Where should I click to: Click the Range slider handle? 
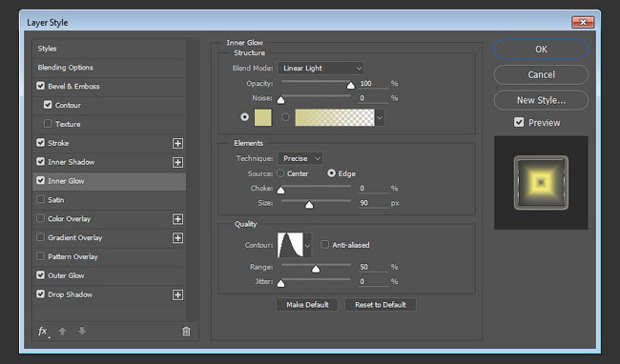pyautogui.click(x=316, y=269)
